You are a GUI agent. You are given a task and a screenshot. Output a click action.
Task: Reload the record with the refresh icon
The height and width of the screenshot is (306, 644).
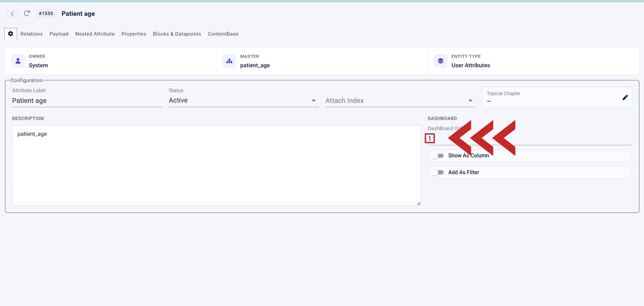tap(27, 13)
